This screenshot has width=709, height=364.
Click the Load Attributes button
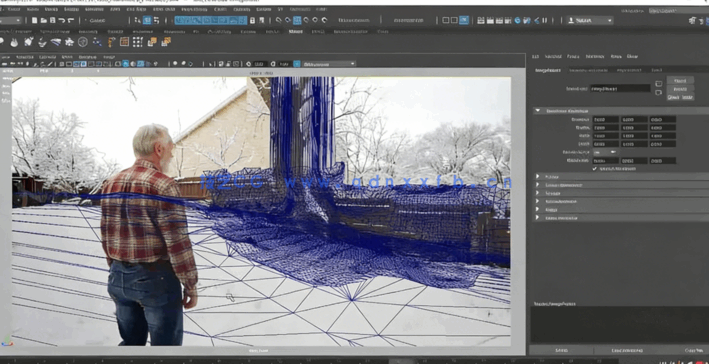point(627,350)
